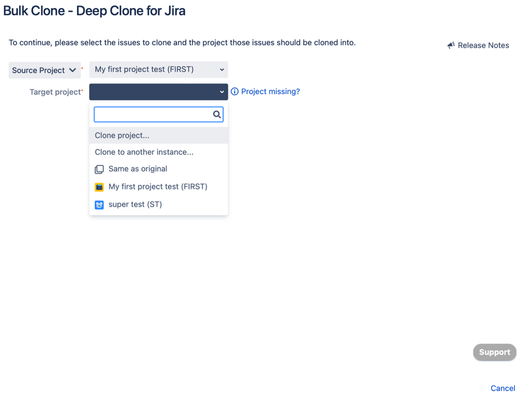
Task: Select Clone project... option
Action: tap(159, 135)
